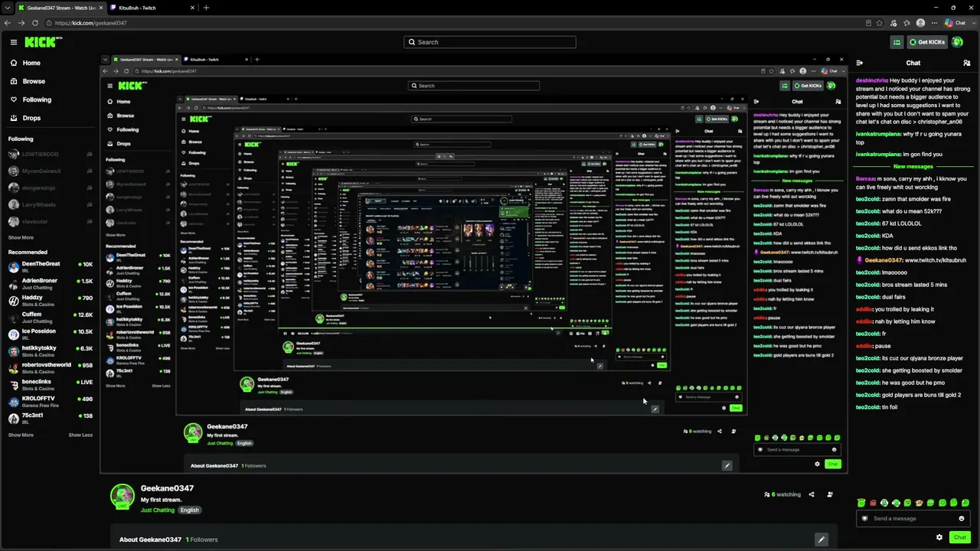Image resolution: width=980 pixels, height=551 pixels.
Task: Insert the green halo emote in quick emotes
Action: tap(861, 503)
